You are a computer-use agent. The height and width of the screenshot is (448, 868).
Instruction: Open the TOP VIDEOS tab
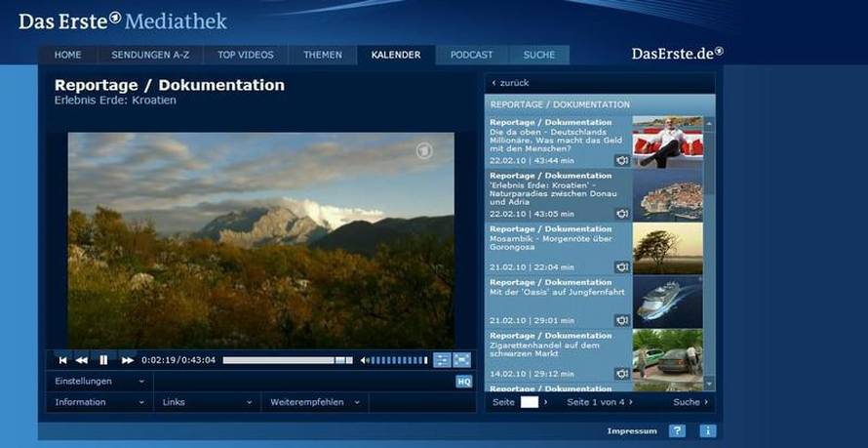click(x=245, y=55)
